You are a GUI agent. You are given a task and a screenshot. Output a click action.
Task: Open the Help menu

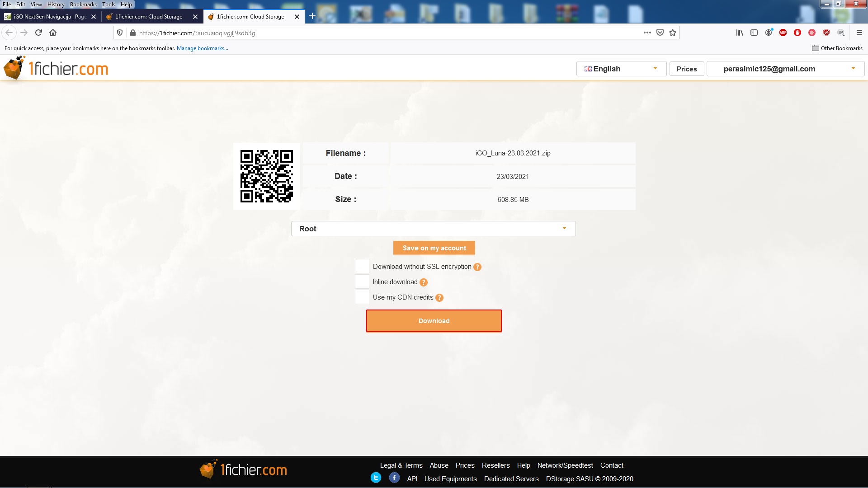126,4
